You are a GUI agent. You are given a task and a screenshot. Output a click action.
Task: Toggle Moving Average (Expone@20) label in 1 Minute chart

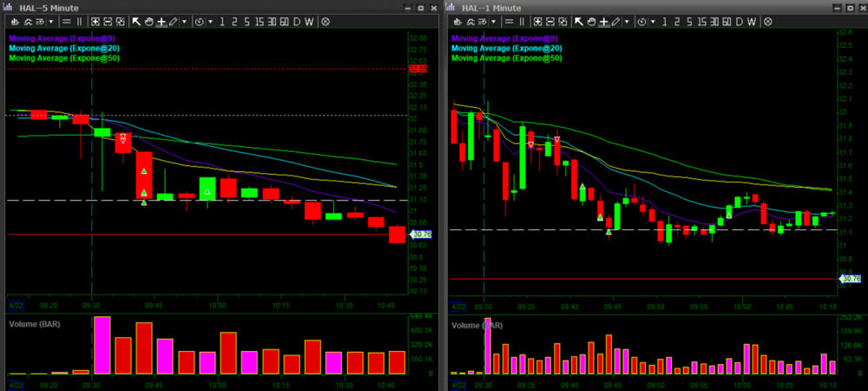(x=507, y=49)
